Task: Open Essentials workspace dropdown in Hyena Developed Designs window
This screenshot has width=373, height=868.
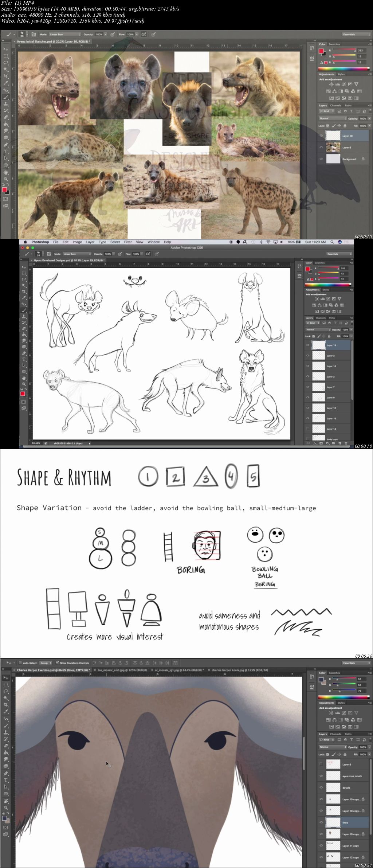Action: pyautogui.click(x=339, y=254)
